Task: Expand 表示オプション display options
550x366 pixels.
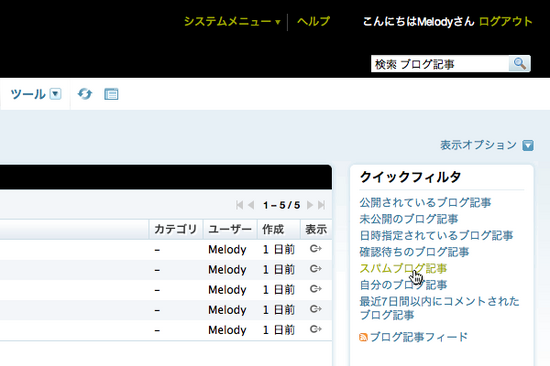Action: click(x=487, y=145)
